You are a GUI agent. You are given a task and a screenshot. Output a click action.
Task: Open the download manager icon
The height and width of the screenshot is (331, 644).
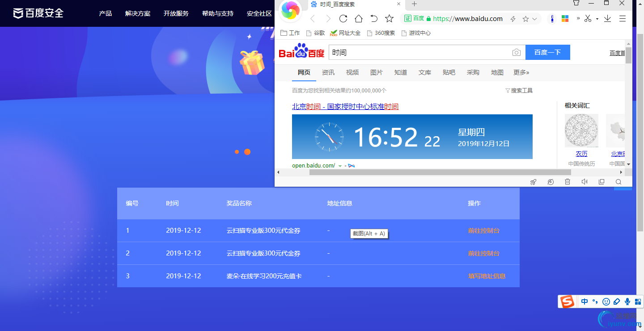[x=607, y=18]
